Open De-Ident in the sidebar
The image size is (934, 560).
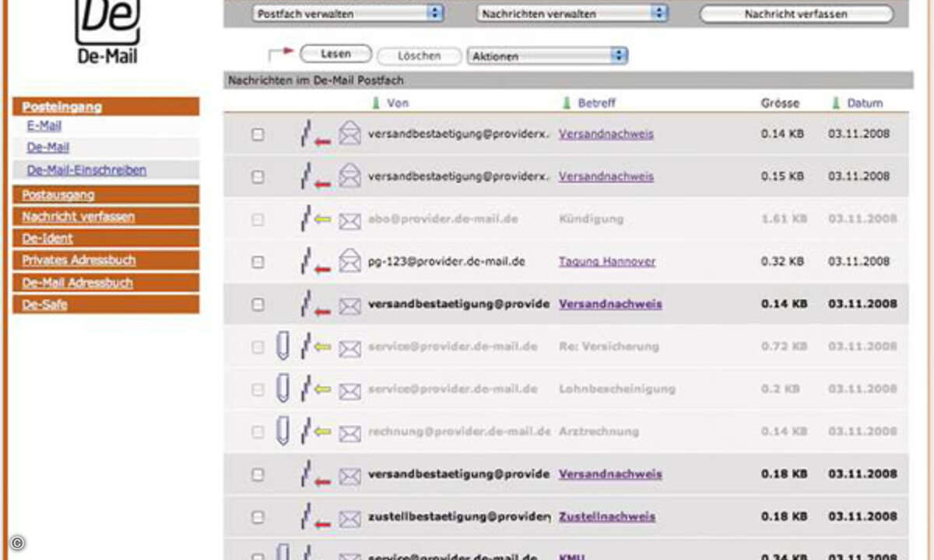(106, 238)
